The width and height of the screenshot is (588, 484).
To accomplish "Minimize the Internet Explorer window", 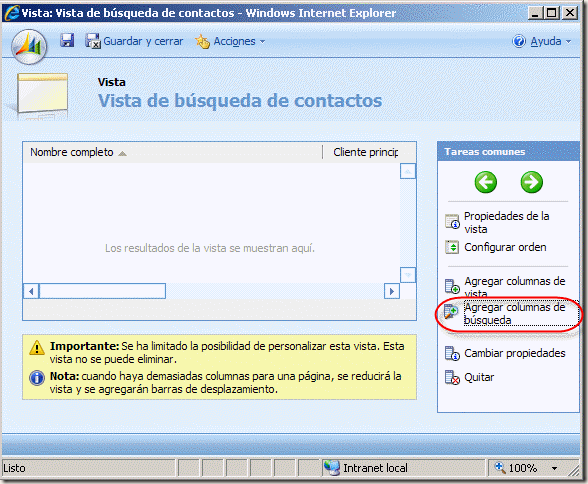I will tap(536, 13).
